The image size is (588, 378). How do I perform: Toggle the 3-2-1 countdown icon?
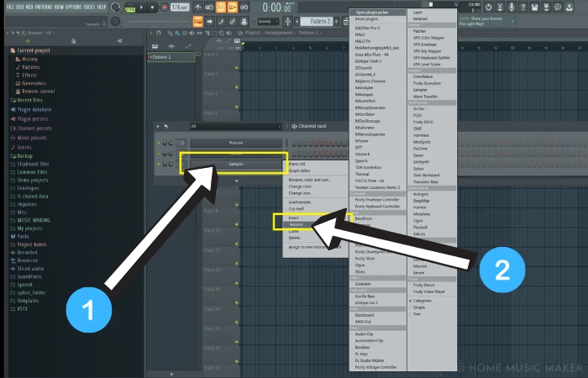(221, 7)
